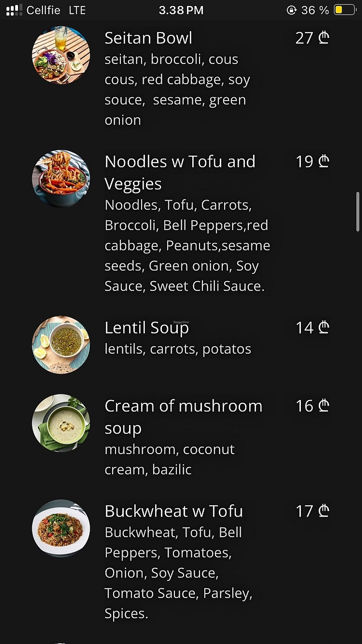Select the Seitan Bowl menu title
Image resolution: width=362 pixels, height=644 pixels.
148,38
